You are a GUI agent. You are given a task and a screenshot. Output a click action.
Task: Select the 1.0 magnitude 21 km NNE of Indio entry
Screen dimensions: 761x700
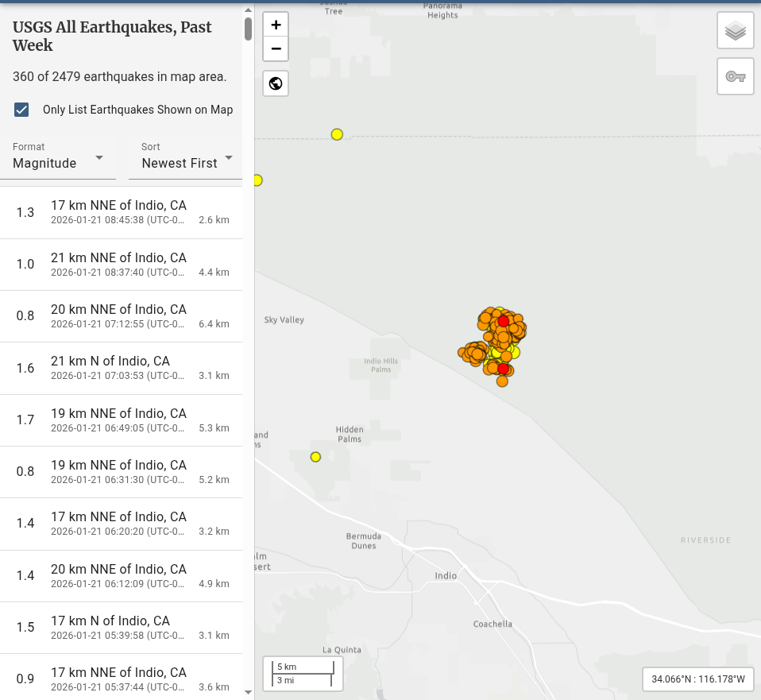[x=121, y=264]
